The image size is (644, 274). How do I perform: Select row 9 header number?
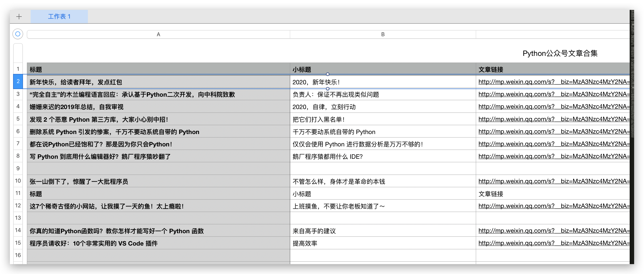coord(18,168)
